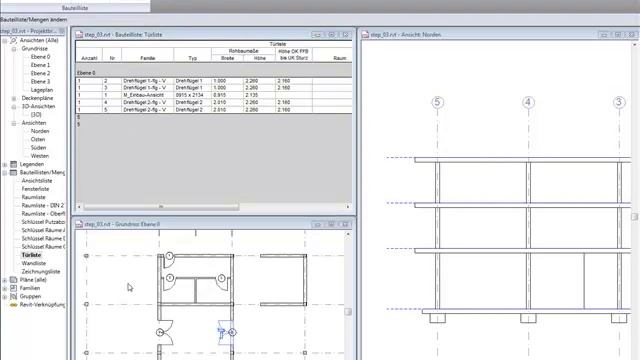
Task: Open the Fensterliste schedule
Action: 35,189
